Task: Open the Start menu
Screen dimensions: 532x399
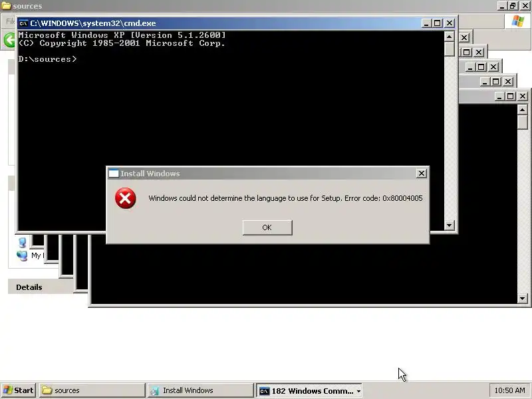Action: point(19,390)
